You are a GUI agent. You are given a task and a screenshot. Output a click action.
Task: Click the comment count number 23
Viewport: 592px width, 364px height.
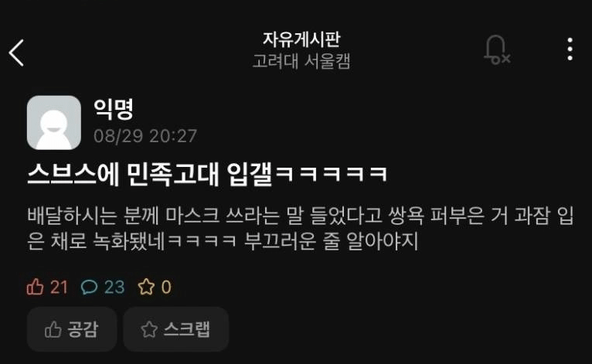(114, 287)
